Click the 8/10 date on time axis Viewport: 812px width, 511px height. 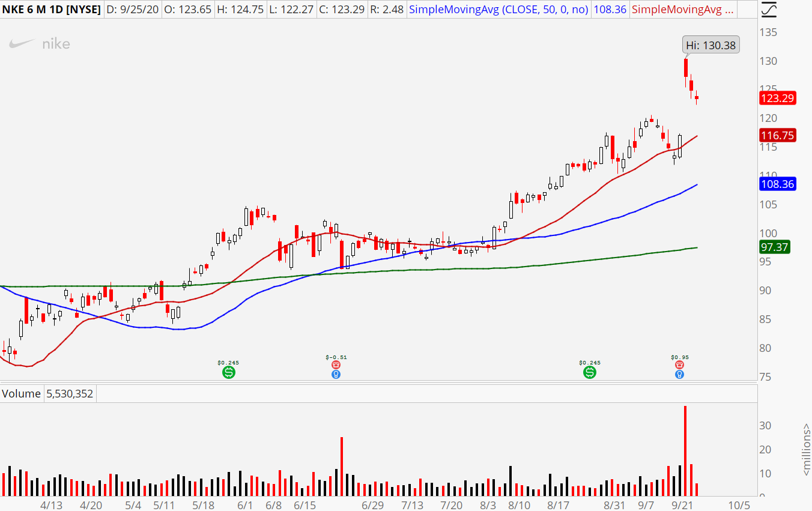[x=520, y=506]
